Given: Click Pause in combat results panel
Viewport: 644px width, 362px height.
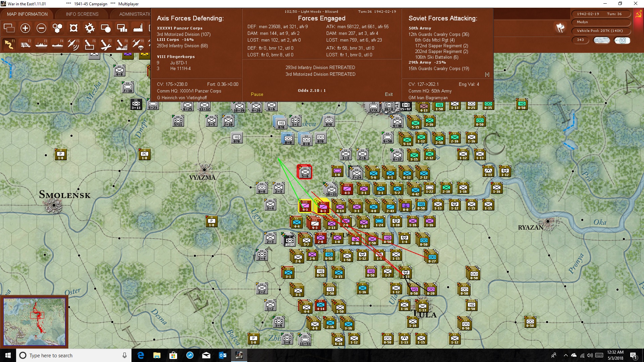Looking at the screenshot, I should pos(257,94).
